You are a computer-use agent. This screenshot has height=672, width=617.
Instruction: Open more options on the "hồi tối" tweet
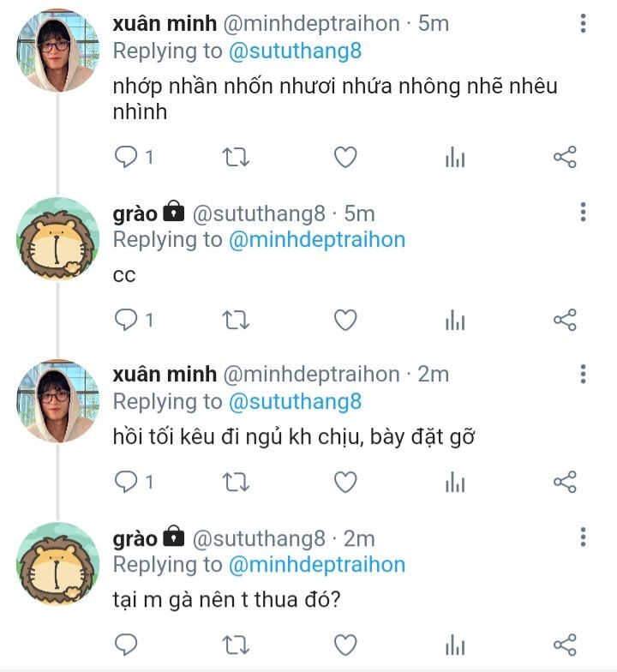tap(583, 375)
